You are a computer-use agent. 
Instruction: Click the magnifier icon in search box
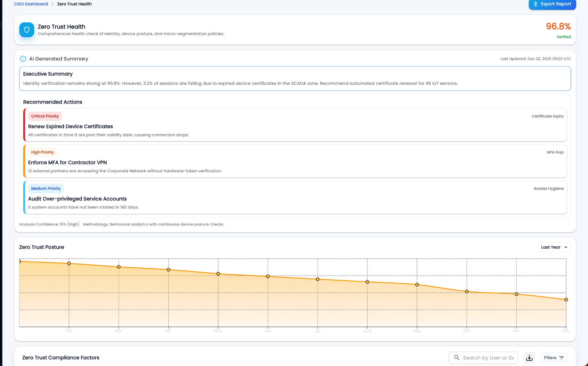(457, 358)
